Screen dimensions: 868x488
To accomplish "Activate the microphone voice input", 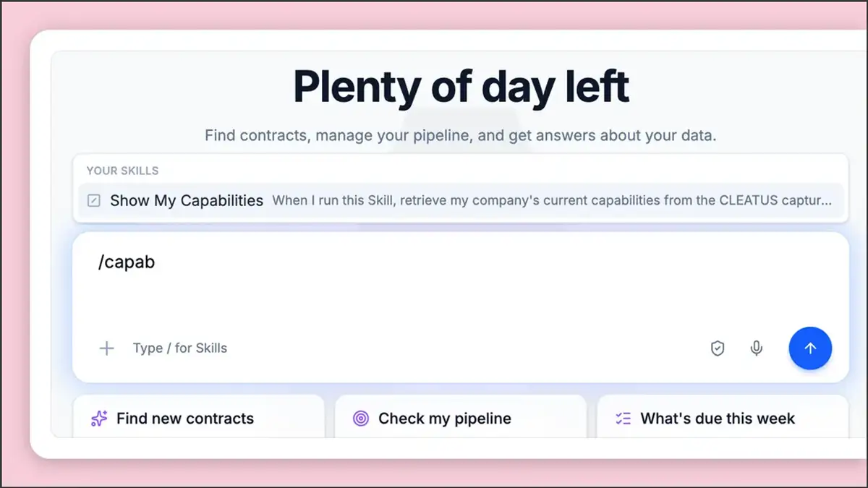I will pos(756,348).
